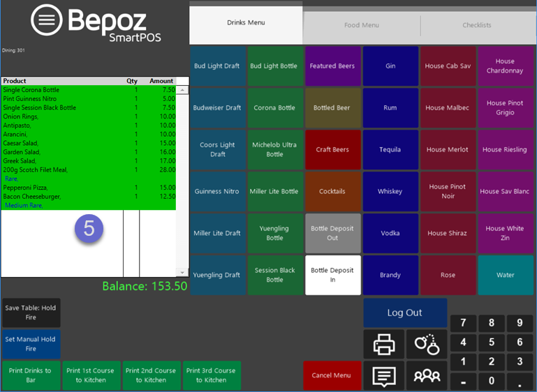The width and height of the screenshot is (537, 392).
Task: Open the Brandy category
Action: pos(390,275)
